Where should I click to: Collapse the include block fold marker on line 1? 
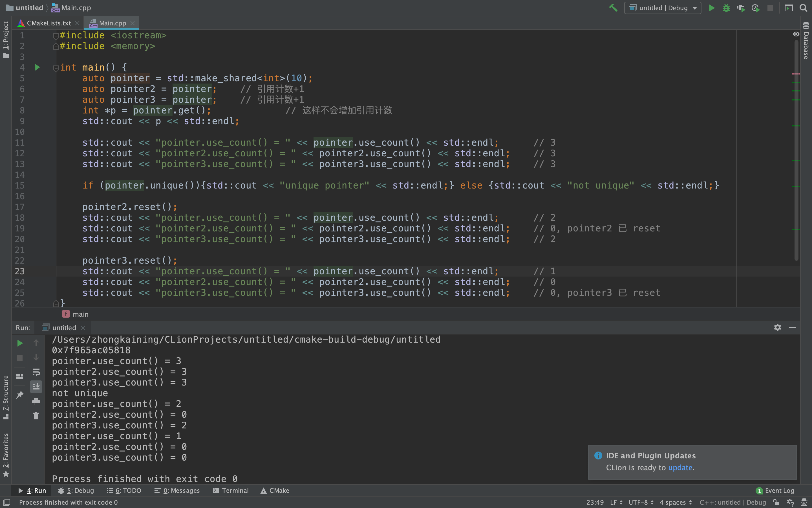(x=56, y=36)
